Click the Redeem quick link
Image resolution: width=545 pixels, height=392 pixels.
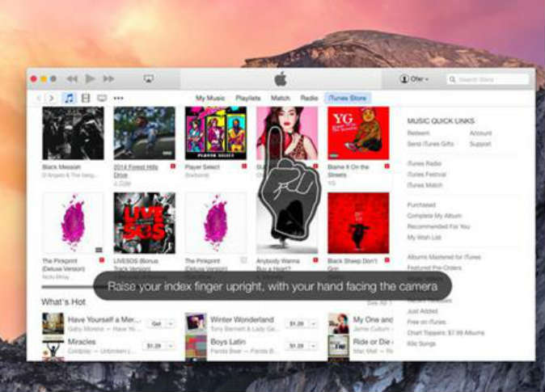tap(418, 133)
